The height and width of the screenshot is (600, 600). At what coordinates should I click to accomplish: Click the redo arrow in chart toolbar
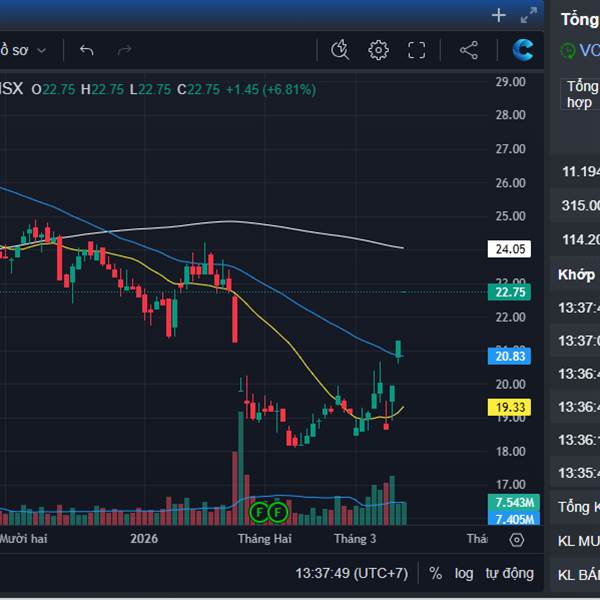click(x=125, y=50)
